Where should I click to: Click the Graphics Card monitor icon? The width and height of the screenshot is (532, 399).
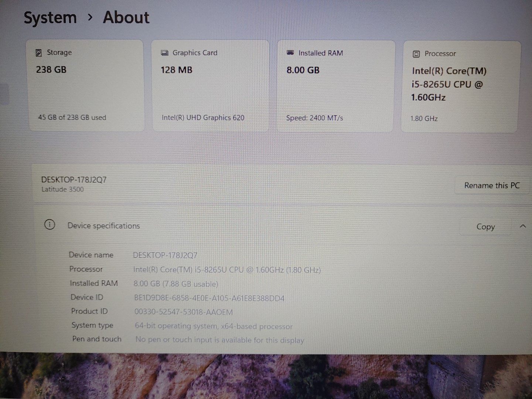(164, 53)
